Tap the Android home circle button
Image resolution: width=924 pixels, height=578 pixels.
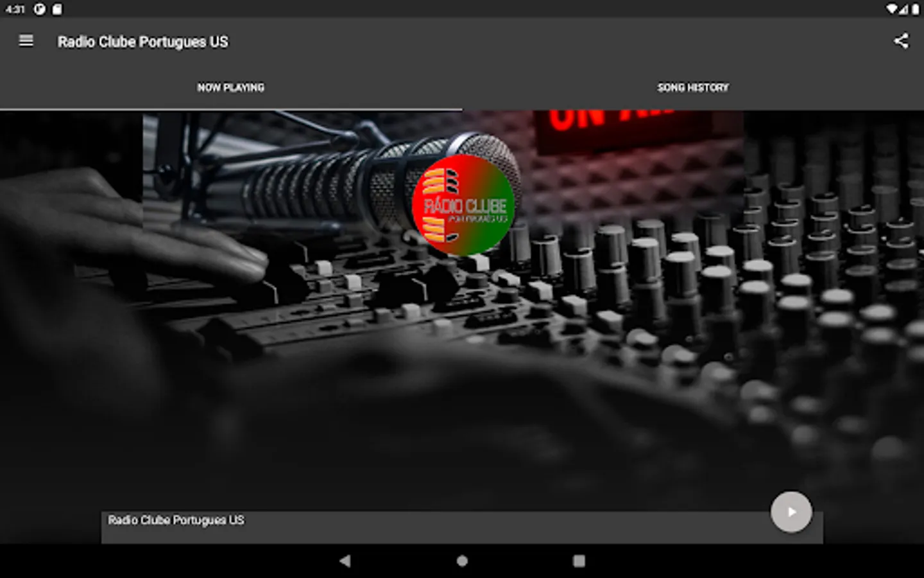pos(462,561)
